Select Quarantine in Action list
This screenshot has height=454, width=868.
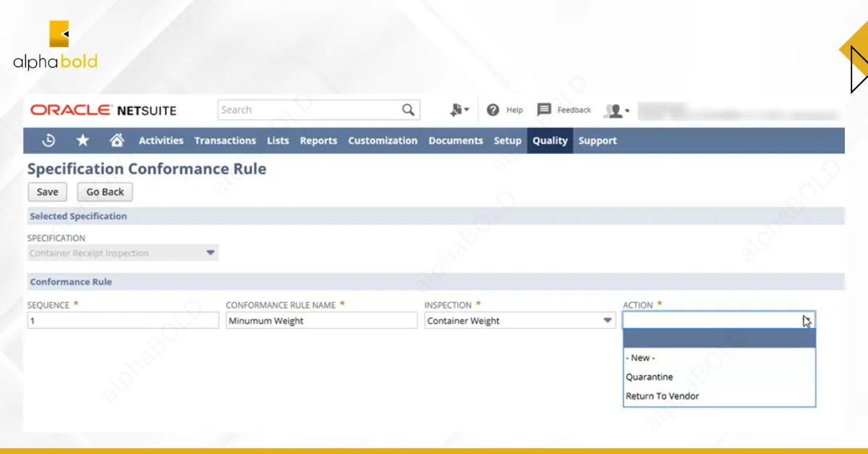pyautogui.click(x=719, y=377)
